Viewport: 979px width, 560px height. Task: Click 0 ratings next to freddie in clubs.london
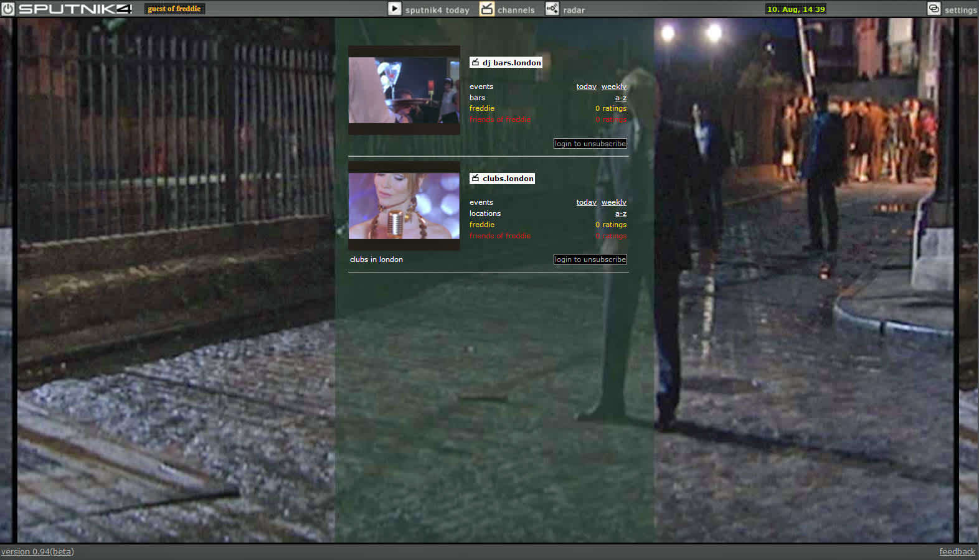(611, 225)
